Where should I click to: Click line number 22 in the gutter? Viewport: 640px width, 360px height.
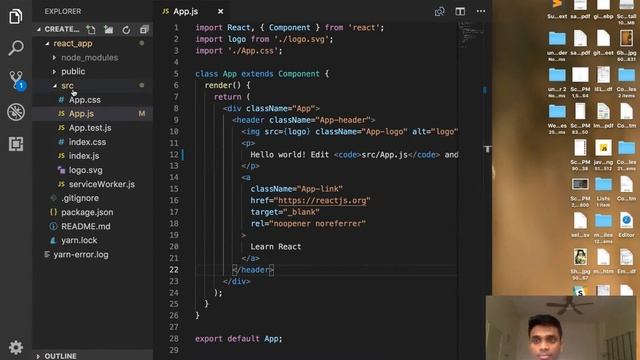[174, 270]
